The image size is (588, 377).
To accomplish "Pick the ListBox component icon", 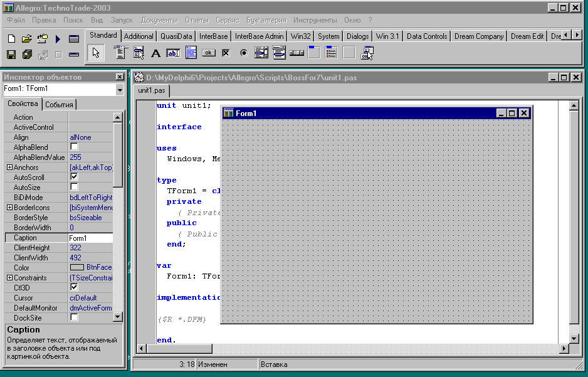I will [261, 53].
